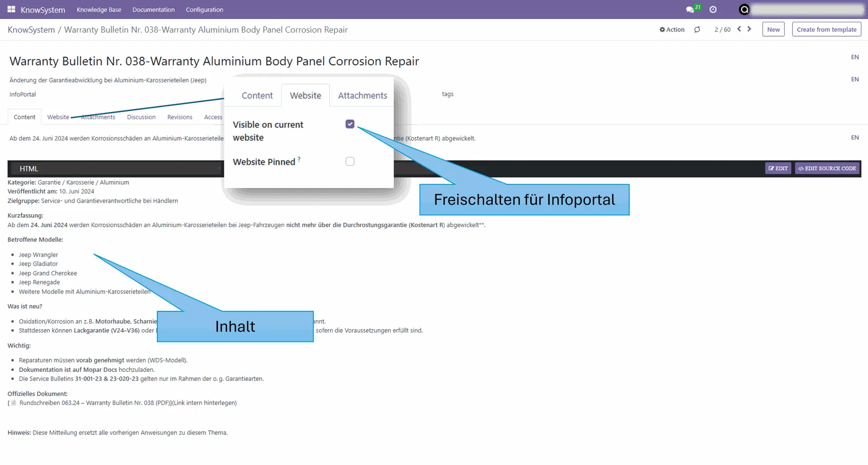This screenshot has width=868, height=465.
Task: Open the InfoPortal section field
Action: (23, 94)
